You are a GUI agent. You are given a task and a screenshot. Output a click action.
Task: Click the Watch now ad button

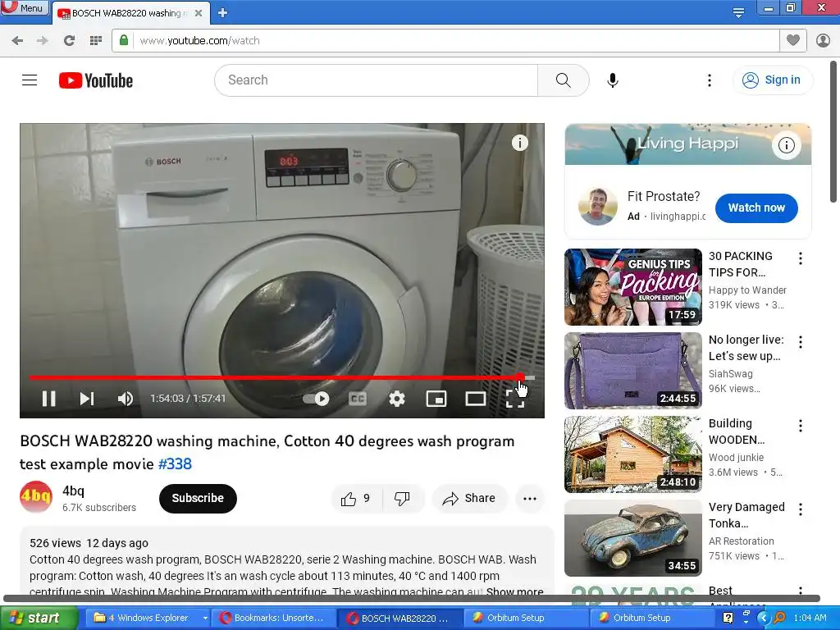tap(756, 208)
